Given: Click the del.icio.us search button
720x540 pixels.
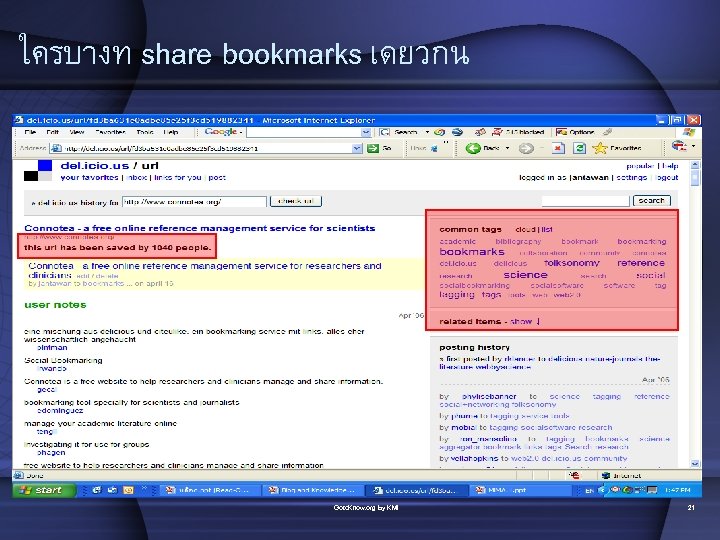Looking at the screenshot, I should [x=652, y=201].
